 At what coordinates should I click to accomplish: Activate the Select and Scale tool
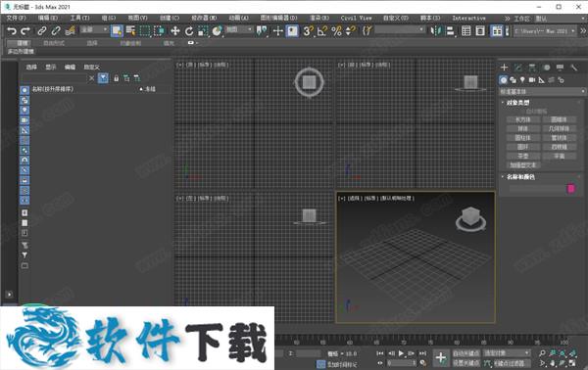(x=203, y=31)
